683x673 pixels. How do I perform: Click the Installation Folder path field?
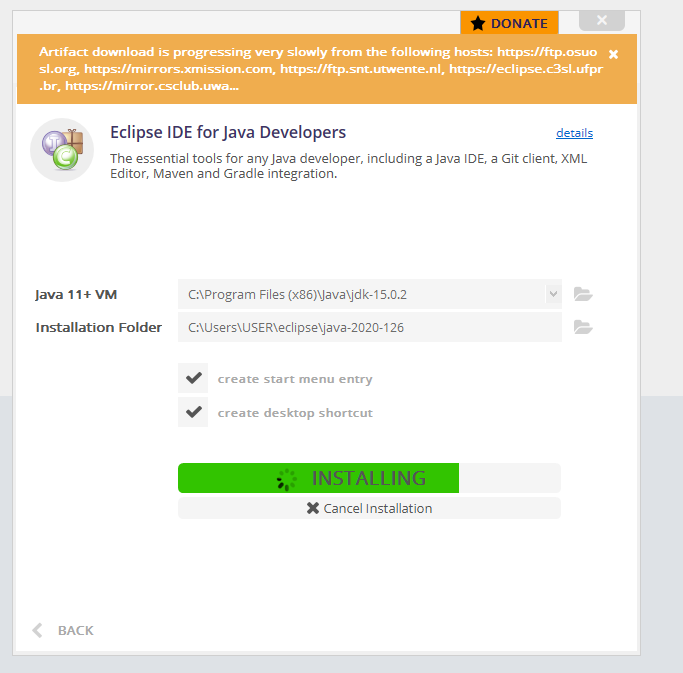point(369,327)
